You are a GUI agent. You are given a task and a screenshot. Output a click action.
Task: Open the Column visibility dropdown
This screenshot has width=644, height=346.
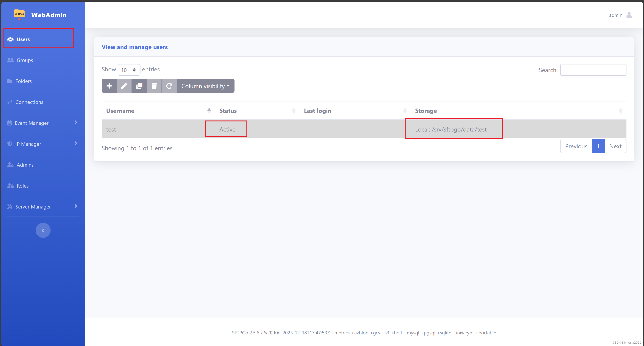pos(205,86)
